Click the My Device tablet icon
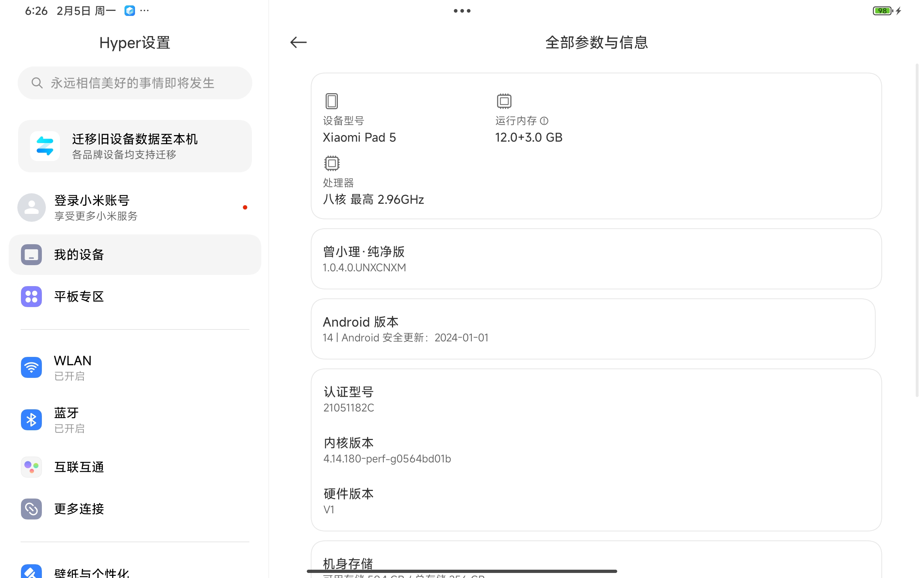Screen dimensions: 924x578 pos(31,255)
